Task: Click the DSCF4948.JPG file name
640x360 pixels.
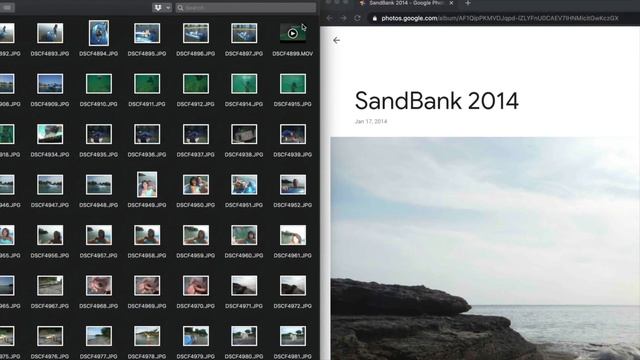Action: click(99, 205)
